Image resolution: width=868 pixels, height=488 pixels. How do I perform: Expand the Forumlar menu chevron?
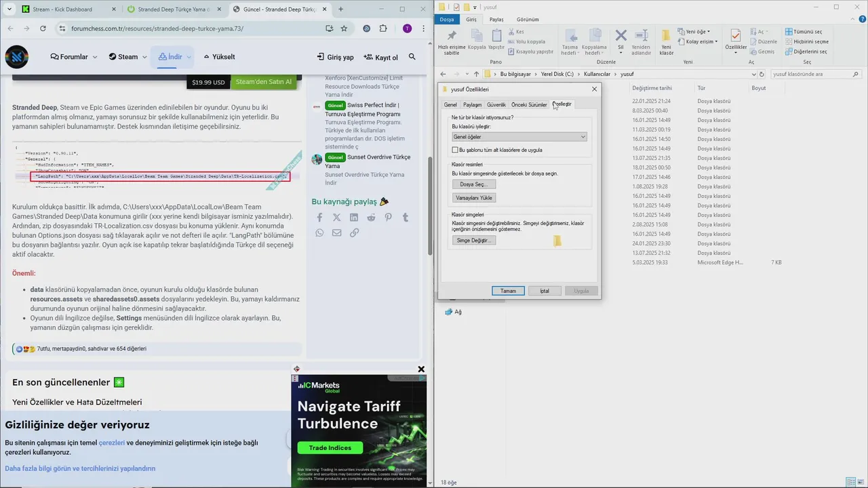(95, 57)
